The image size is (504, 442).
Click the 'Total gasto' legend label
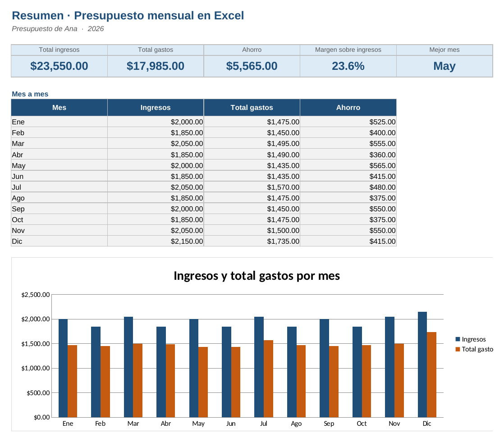click(477, 349)
